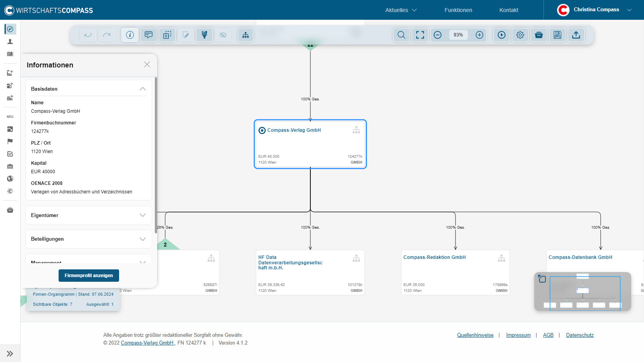Open the globe sidebar icon
The width and height of the screenshot is (644, 362).
pos(10,179)
